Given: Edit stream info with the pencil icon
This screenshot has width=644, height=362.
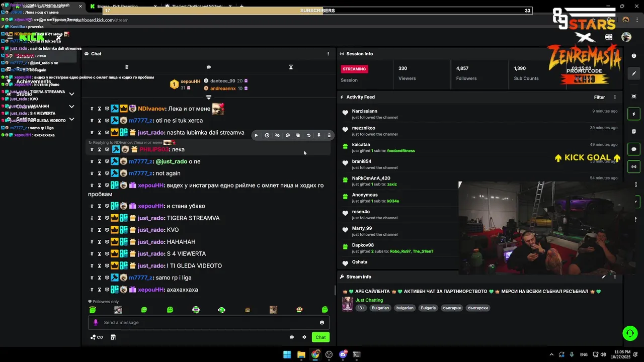Looking at the screenshot, I should pyautogui.click(x=603, y=277).
